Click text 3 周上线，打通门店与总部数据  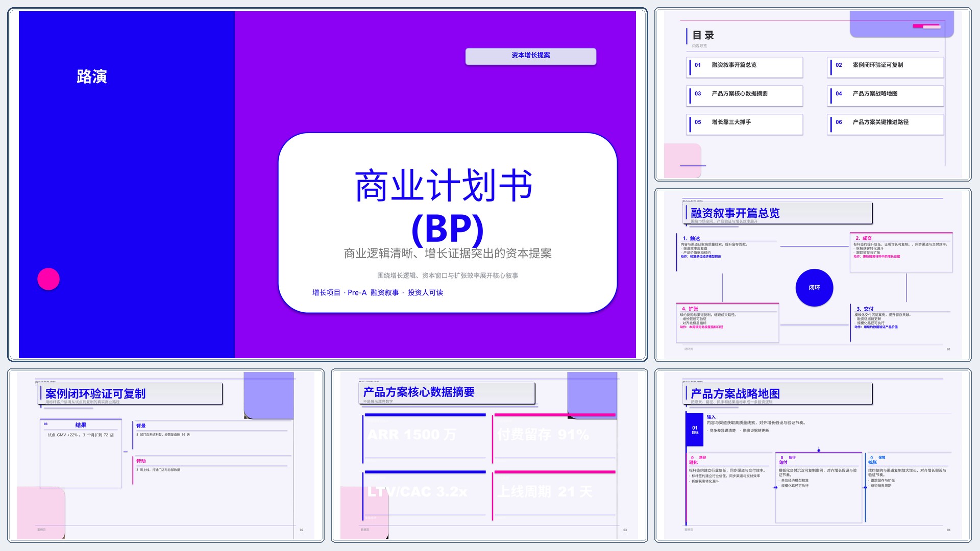tap(158, 470)
